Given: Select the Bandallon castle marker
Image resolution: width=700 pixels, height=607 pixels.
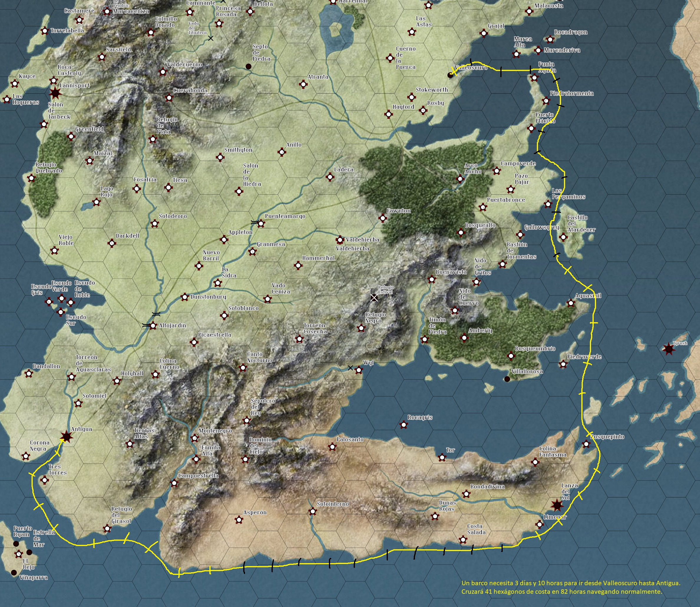Looking at the screenshot, I should [x=29, y=374].
